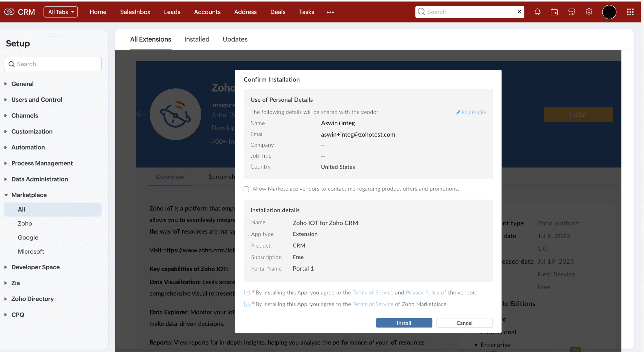Click the Setup sidebar Search field
The height and width of the screenshot is (352, 644).
pyautogui.click(x=53, y=64)
